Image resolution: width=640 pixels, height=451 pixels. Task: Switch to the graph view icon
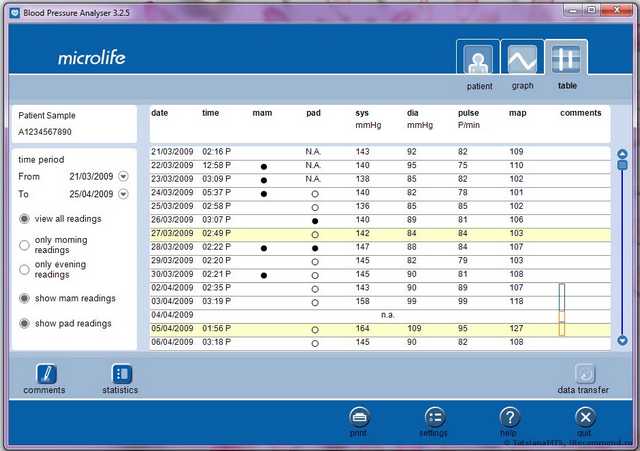point(522,58)
